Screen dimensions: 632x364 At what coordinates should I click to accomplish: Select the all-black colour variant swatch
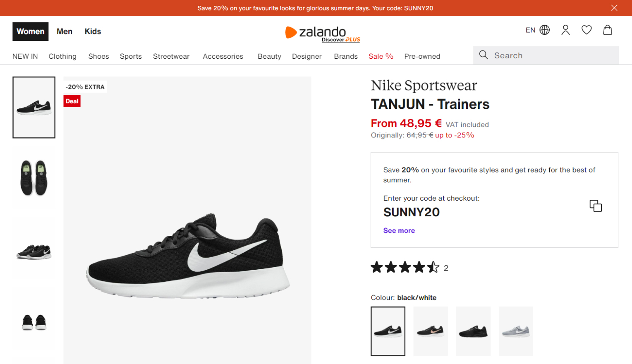tap(473, 331)
